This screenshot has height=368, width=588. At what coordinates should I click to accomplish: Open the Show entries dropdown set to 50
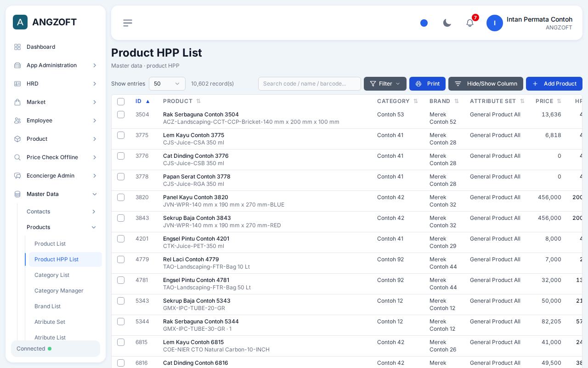point(167,84)
